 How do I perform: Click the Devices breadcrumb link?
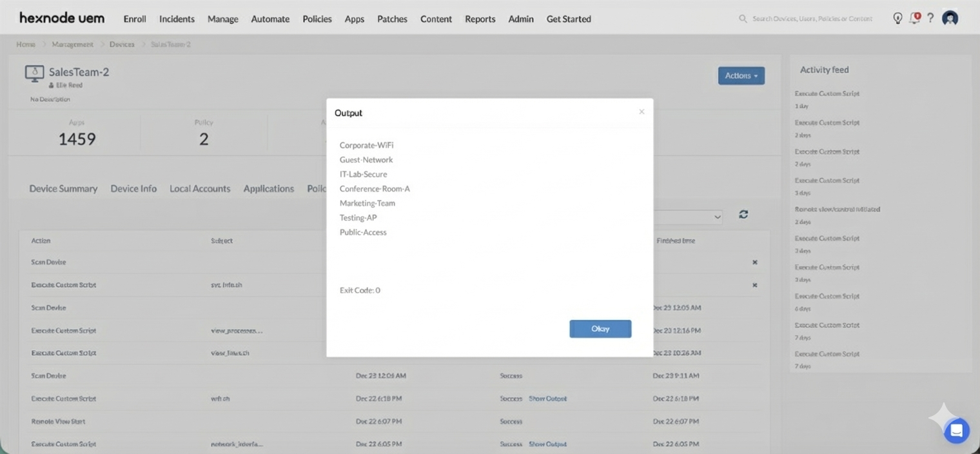122,44
